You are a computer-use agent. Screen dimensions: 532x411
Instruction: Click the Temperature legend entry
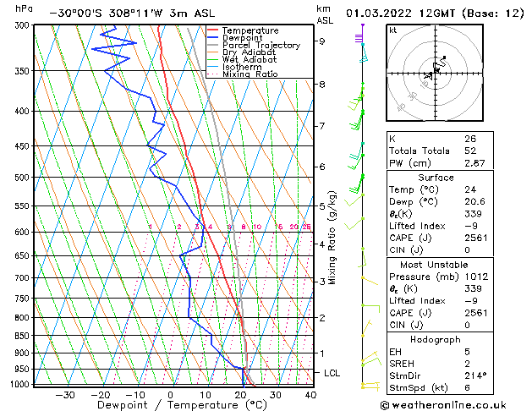tap(250, 30)
